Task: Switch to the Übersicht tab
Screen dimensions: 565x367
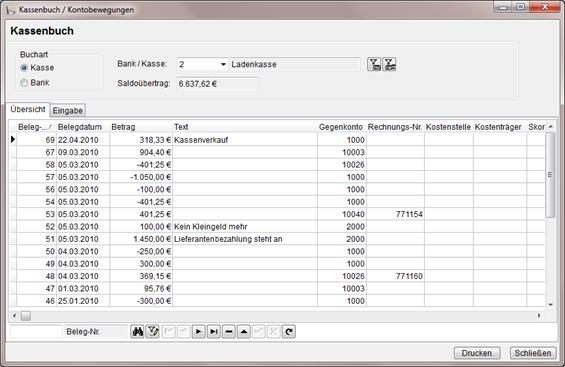Action: coord(28,109)
